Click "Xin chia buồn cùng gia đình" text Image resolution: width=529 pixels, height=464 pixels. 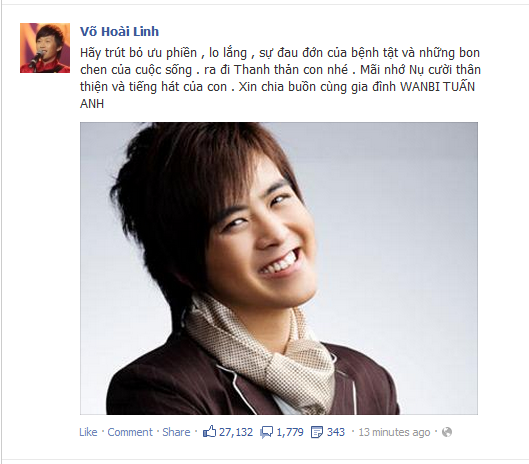coord(317,87)
